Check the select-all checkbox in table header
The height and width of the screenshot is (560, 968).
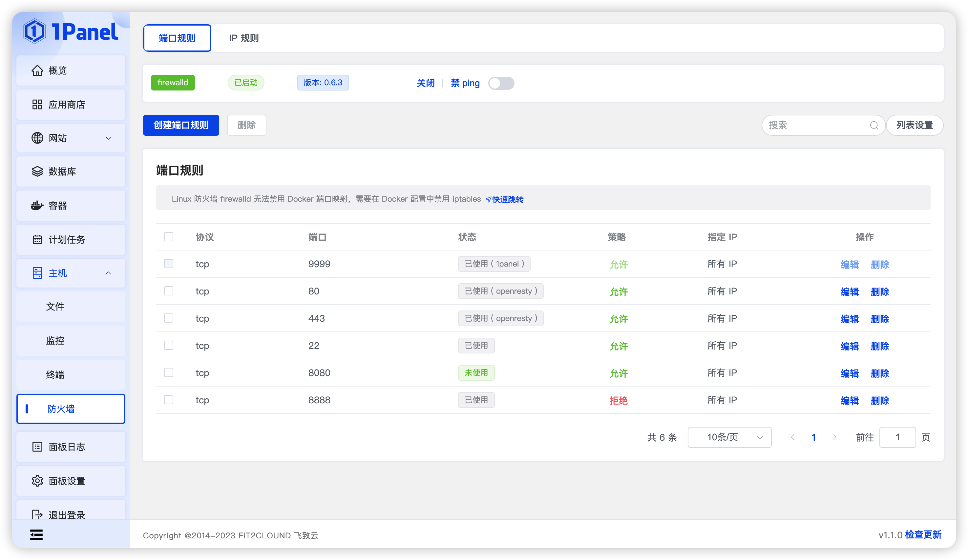169,237
